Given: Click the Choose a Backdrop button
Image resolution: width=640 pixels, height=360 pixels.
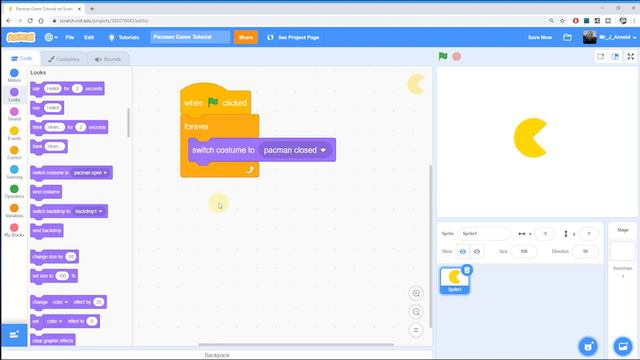Looking at the screenshot, I should tap(623, 347).
